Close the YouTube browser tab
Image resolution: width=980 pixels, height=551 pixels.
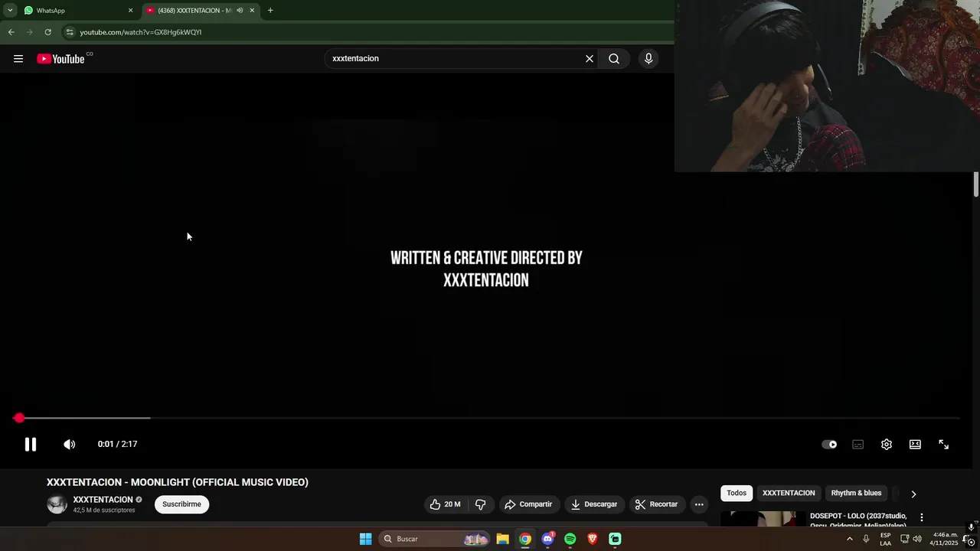click(x=252, y=11)
